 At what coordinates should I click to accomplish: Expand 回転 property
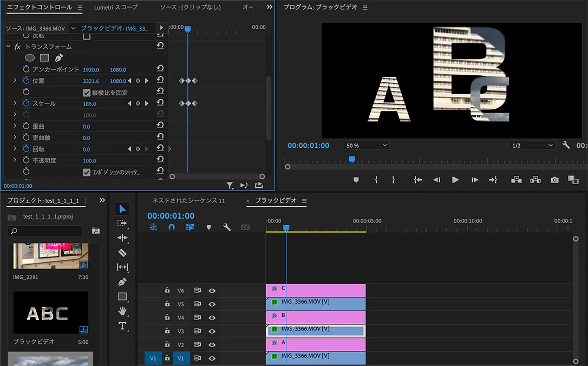point(15,148)
